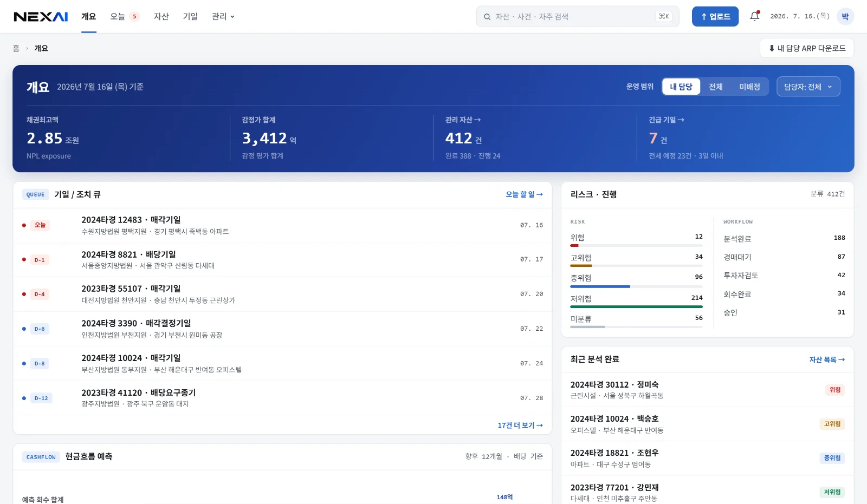
Task: Open the notifications bell
Action: [754, 16]
